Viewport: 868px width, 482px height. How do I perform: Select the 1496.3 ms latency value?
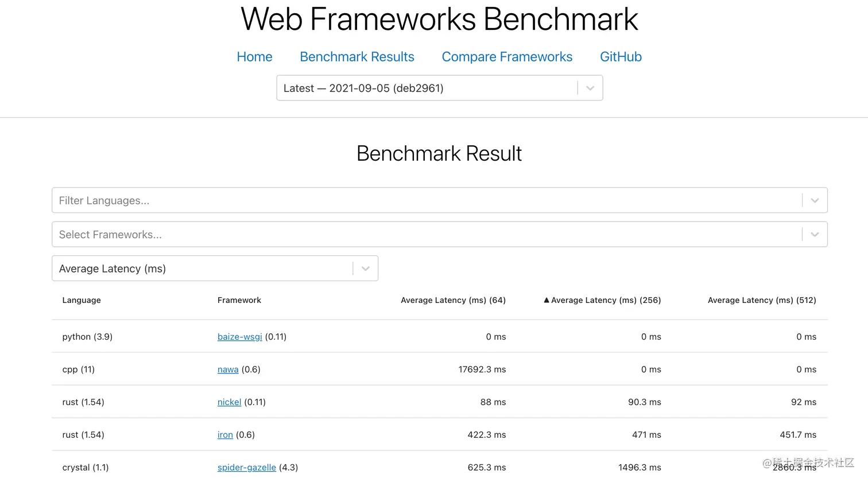[640, 468]
